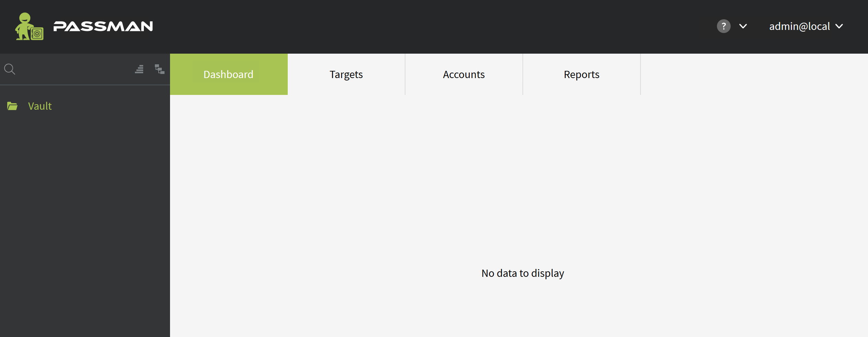The width and height of the screenshot is (868, 337).
Task: Click the stacked-bars collapse tree icon
Action: (x=139, y=69)
